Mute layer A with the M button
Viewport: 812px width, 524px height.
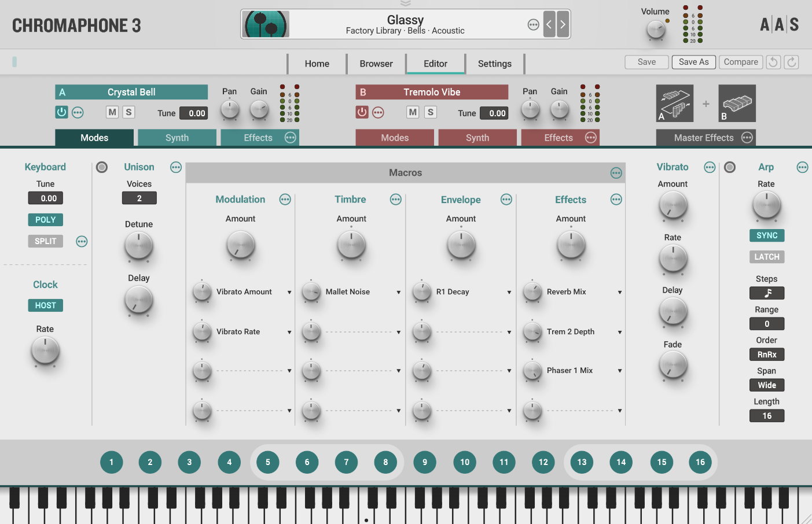(112, 112)
